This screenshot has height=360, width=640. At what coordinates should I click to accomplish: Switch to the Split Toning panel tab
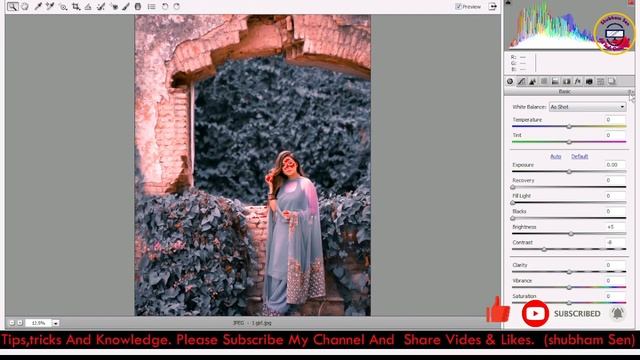pyautogui.click(x=555, y=81)
